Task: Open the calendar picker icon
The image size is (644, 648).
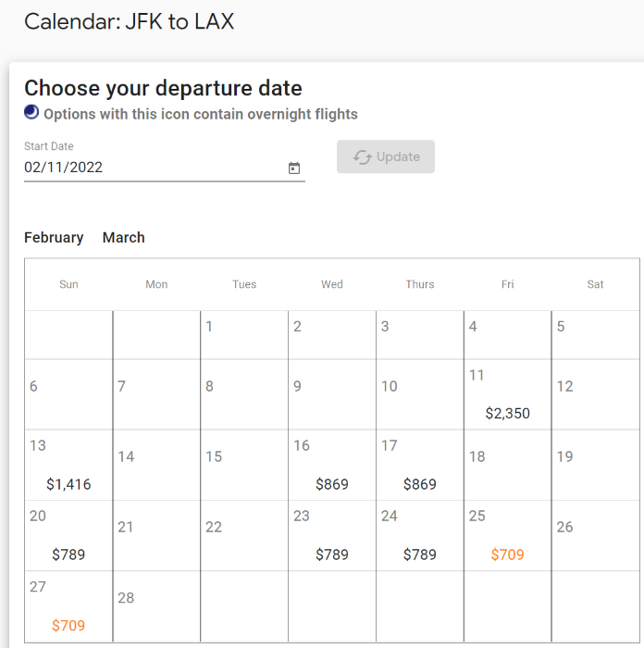Action: 293,168
